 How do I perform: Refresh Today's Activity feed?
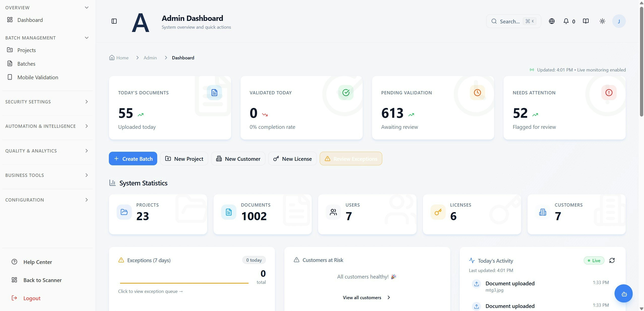[x=612, y=260]
